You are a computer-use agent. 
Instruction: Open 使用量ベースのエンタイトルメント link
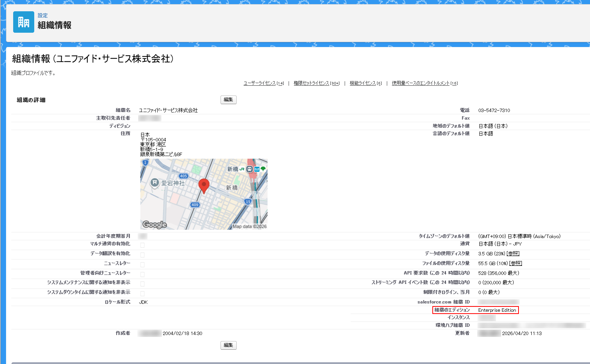[x=421, y=83]
